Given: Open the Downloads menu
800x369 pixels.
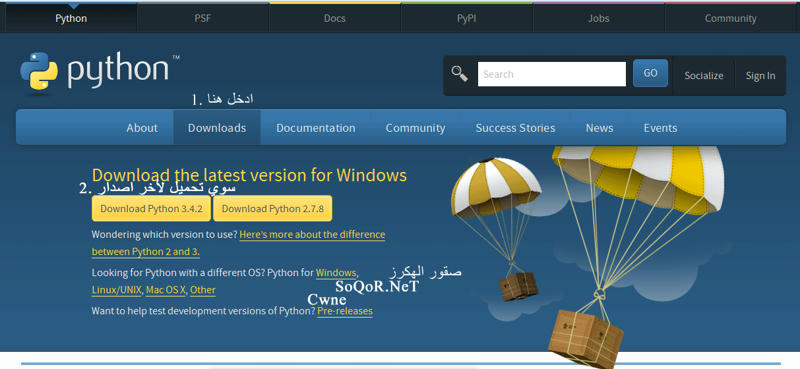Looking at the screenshot, I should [x=217, y=128].
